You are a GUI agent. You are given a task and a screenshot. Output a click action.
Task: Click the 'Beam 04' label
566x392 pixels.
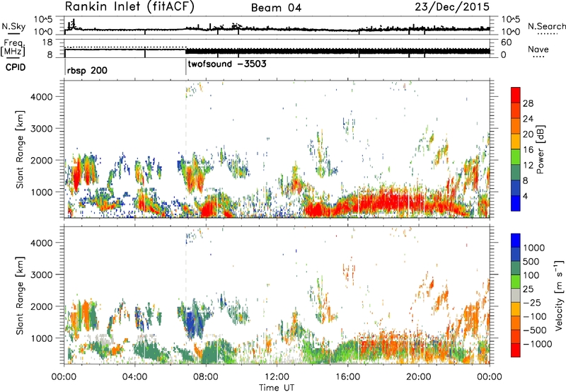[x=276, y=8]
